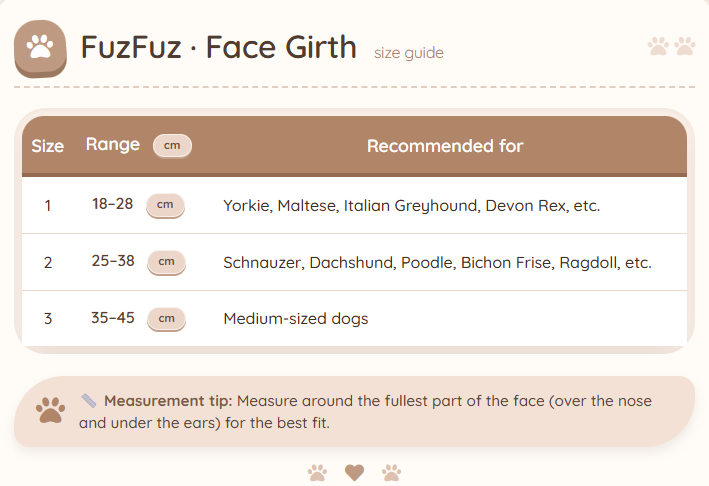Click the Yorkie, Maltese breeds text
Viewport: 709px width, 486px height.
[x=411, y=206]
